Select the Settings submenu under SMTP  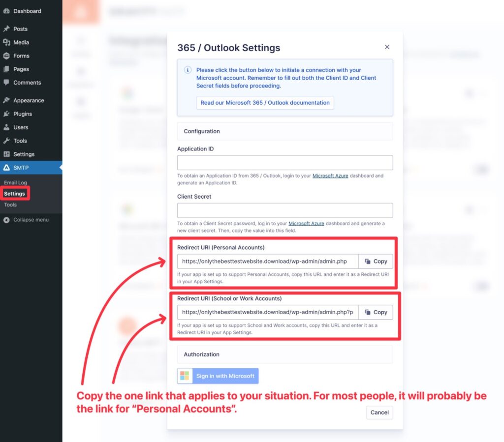(x=15, y=193)
